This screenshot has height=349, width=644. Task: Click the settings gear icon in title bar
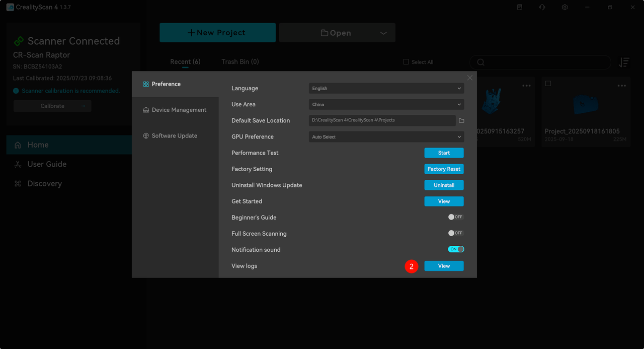pos(565,8)
